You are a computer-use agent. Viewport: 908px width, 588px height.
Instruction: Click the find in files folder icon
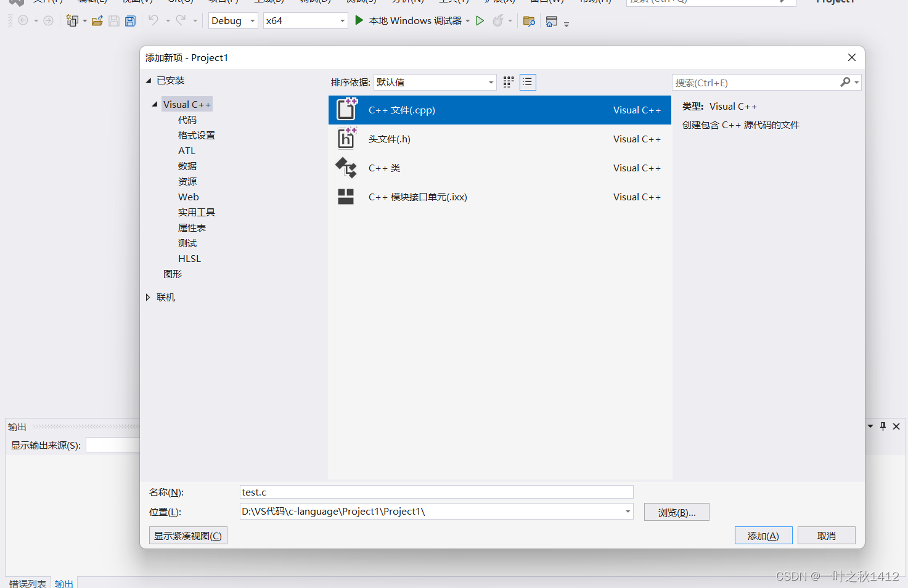529,21
